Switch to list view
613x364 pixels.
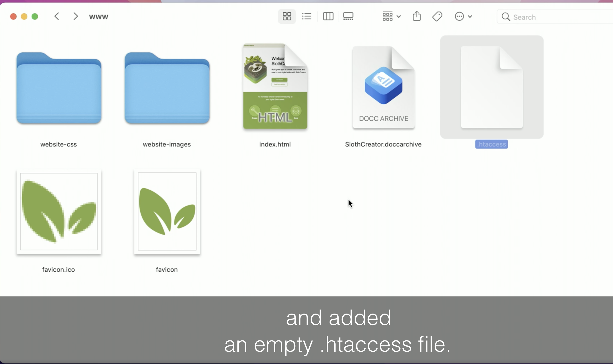[x=307, y=16]
